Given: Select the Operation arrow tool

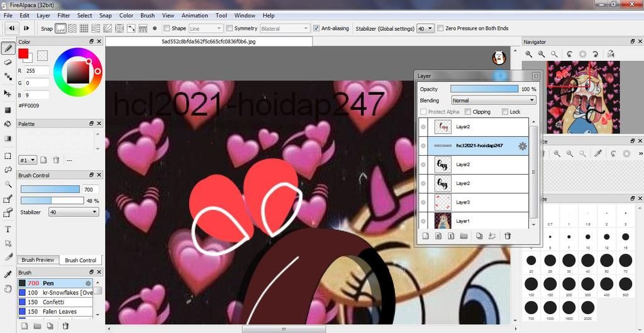Looking at the screenshot, I should [x=8, y=243].
